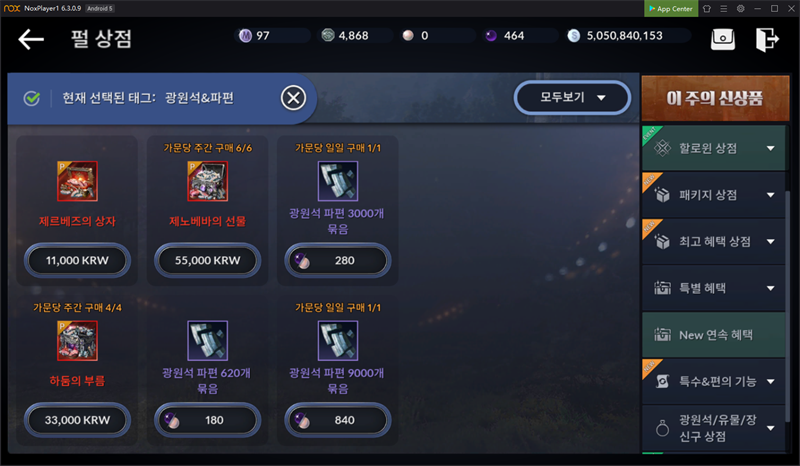Expand the 할로윈 상점 category arrow
Viewport: 800px width, 466px height.
point(770,149)
